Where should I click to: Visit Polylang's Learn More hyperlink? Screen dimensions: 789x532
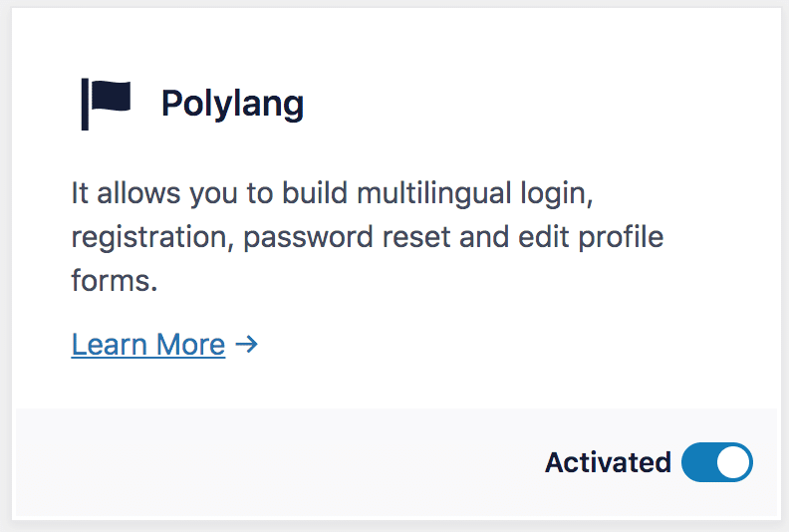click(x=147, y=345)
